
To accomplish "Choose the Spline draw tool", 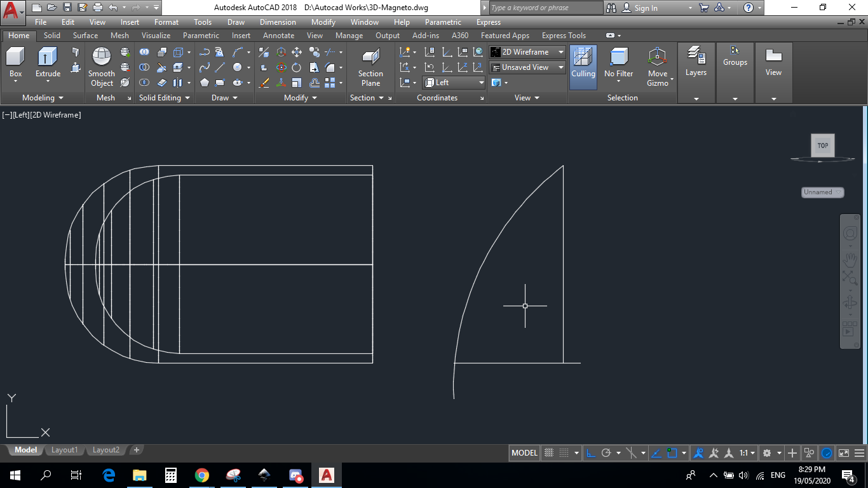I will click(205, 67).
